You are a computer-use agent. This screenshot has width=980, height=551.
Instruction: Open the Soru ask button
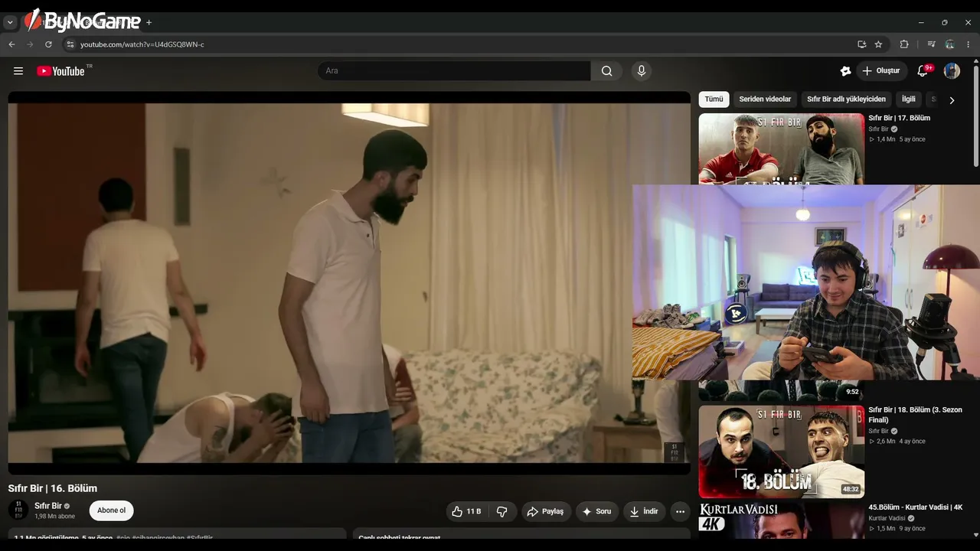pos(596,511)
